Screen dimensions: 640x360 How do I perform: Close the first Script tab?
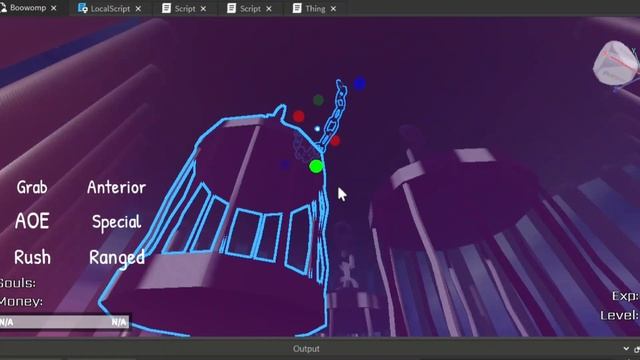[203, 9]
